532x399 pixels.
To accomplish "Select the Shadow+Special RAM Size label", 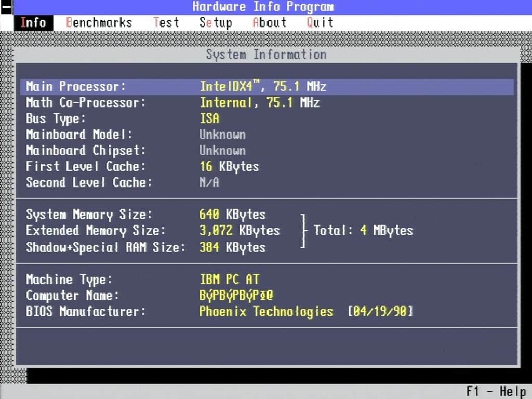I will pyautogui.click(x=106, y=247).
